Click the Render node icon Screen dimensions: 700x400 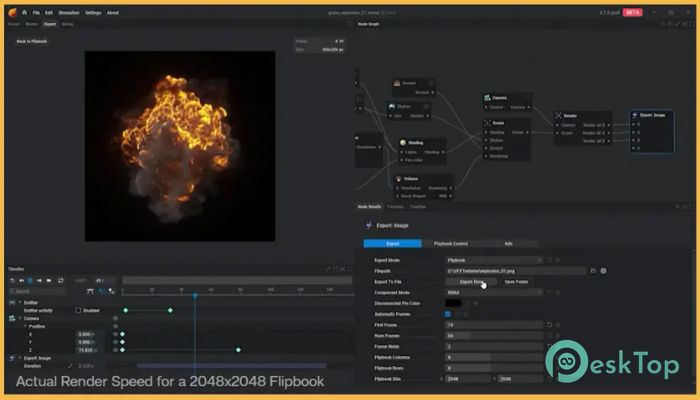[x=558, y=116]
